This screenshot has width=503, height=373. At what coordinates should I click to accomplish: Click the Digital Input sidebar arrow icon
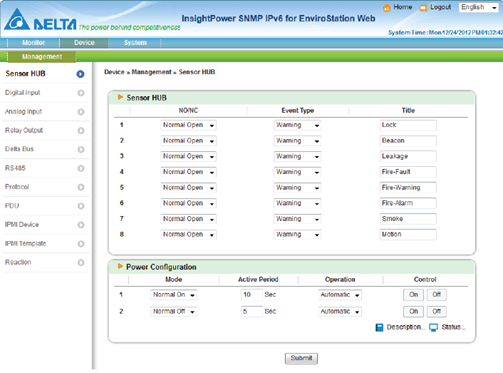point(81,93)
